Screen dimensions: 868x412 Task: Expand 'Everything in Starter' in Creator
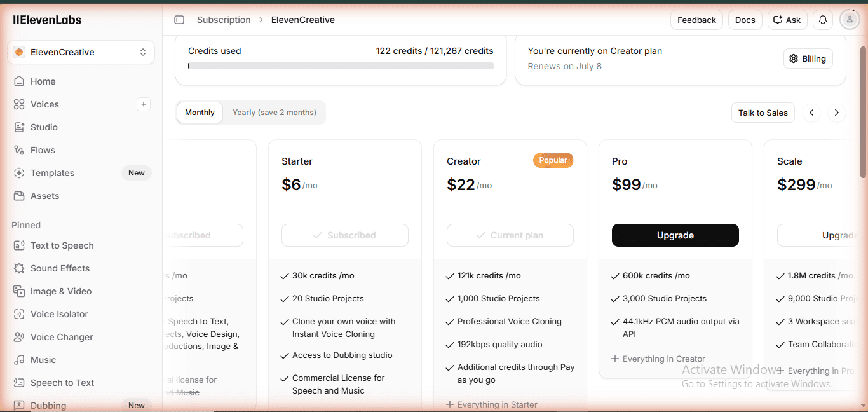pos(492,405)
